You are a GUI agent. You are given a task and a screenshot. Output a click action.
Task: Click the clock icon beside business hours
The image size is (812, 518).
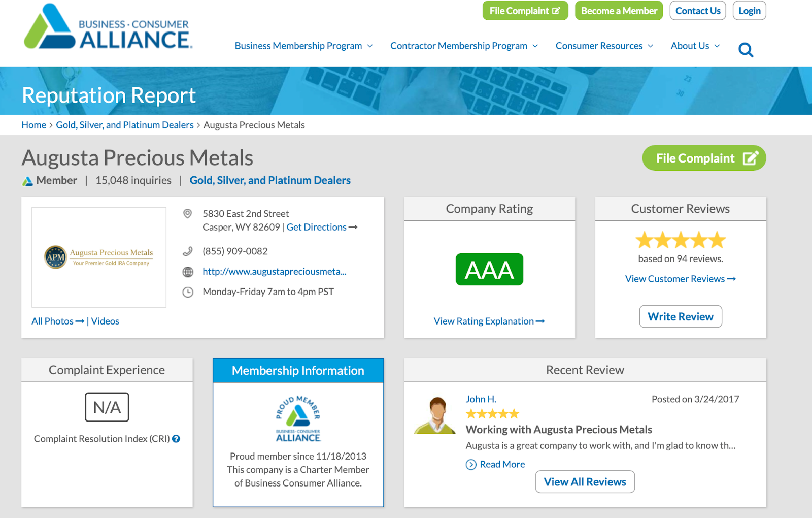pyautogui.click(x=188, y=292)
